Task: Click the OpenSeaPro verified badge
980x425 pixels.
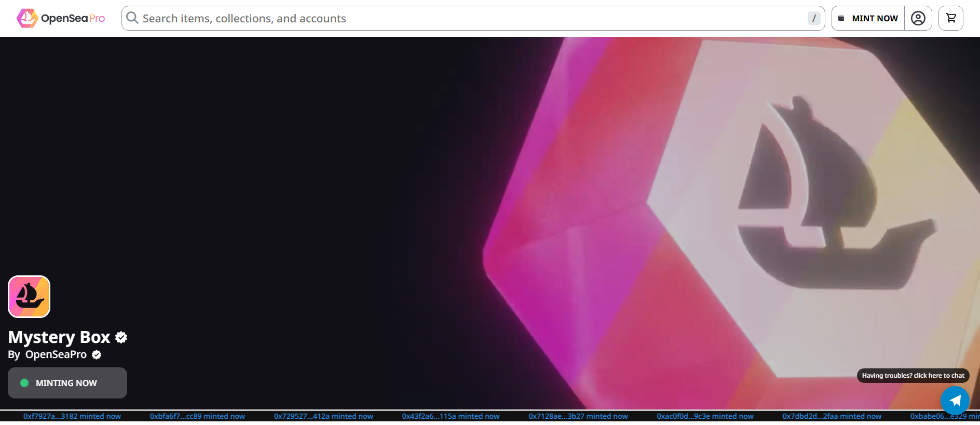Action: click(97, 355)
